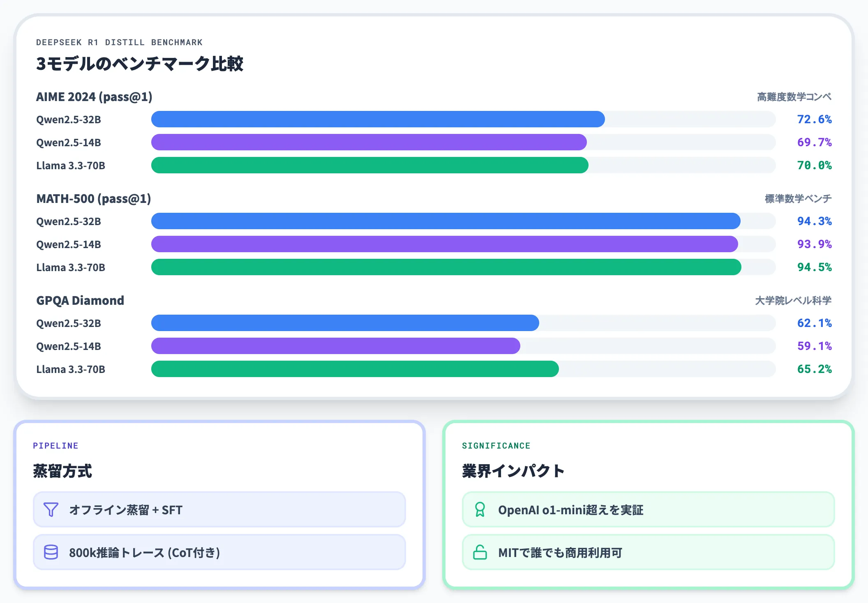The image size is (868, 603).
Task: Click the funnel icon beside オフライン蒸留
Action: click(51, 510)
